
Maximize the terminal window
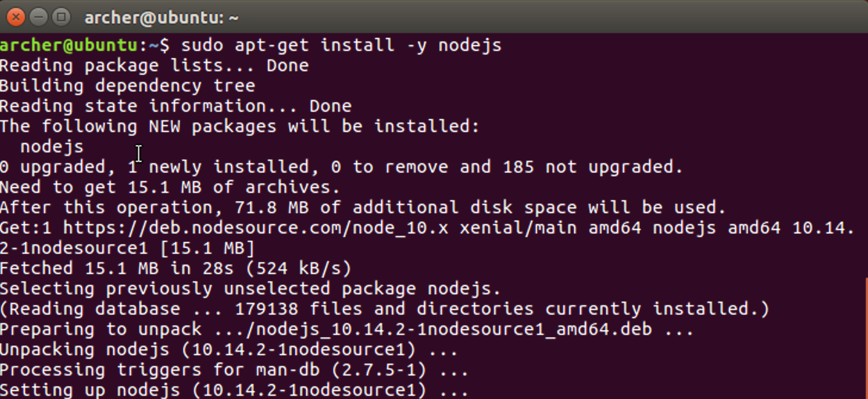point(61,17)
